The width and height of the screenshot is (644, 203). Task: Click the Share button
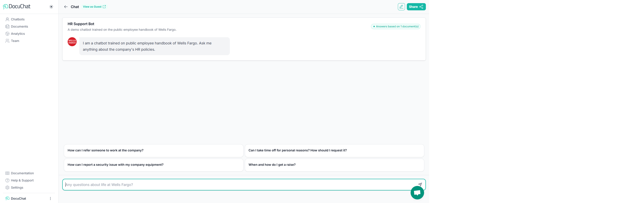[416, 7]
